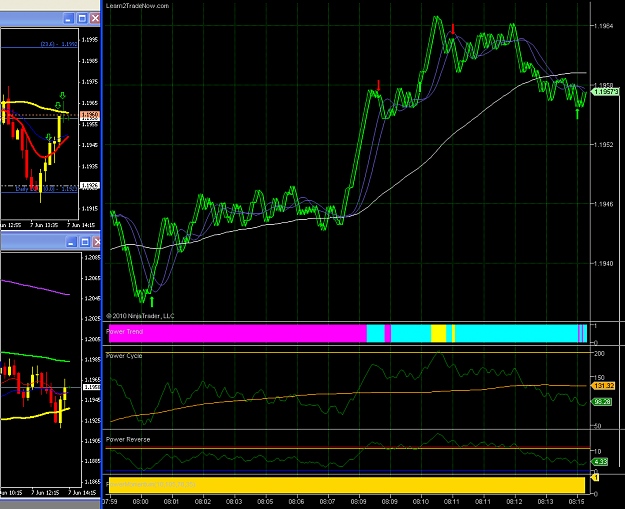Select the green 4.33 Power Reverse value tag

click(600, 462)
